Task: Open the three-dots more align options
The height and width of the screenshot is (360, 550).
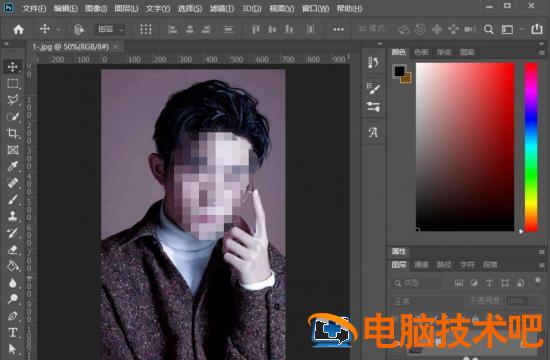Action: [x=338, y=29]
